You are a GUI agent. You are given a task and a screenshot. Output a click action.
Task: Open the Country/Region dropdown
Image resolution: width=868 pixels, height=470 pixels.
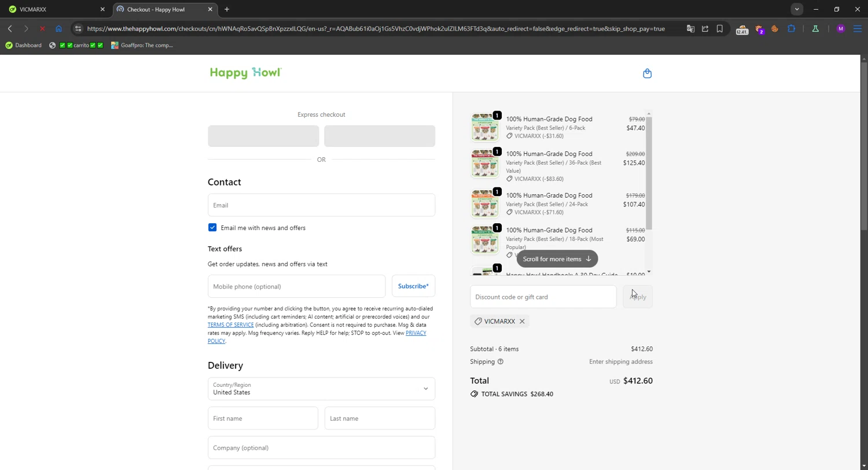(x=321, y=388)
